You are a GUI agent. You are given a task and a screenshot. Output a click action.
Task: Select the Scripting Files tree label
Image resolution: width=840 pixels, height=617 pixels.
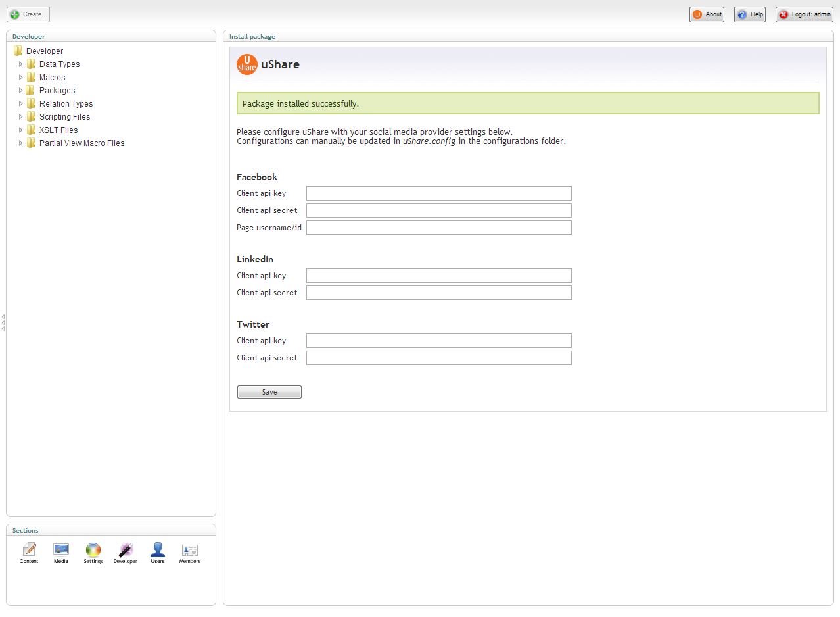tap(64, 117)
